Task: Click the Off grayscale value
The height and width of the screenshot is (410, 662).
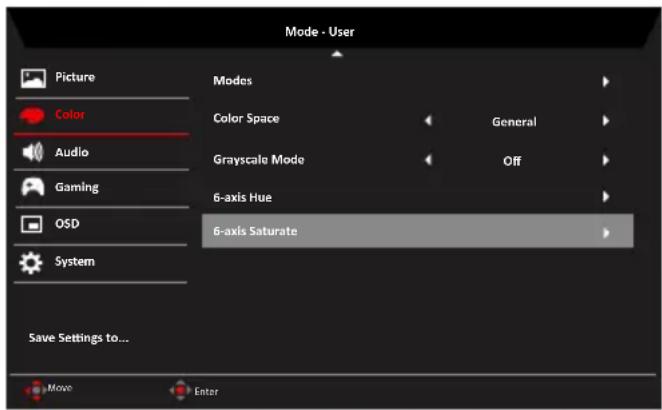Action: (x=512, y=161)
